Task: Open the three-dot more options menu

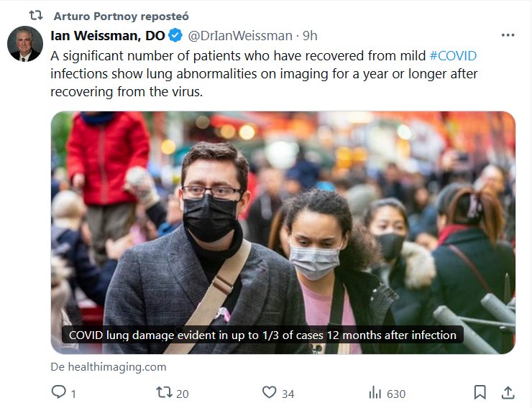Action: click(x=508, y=35)
